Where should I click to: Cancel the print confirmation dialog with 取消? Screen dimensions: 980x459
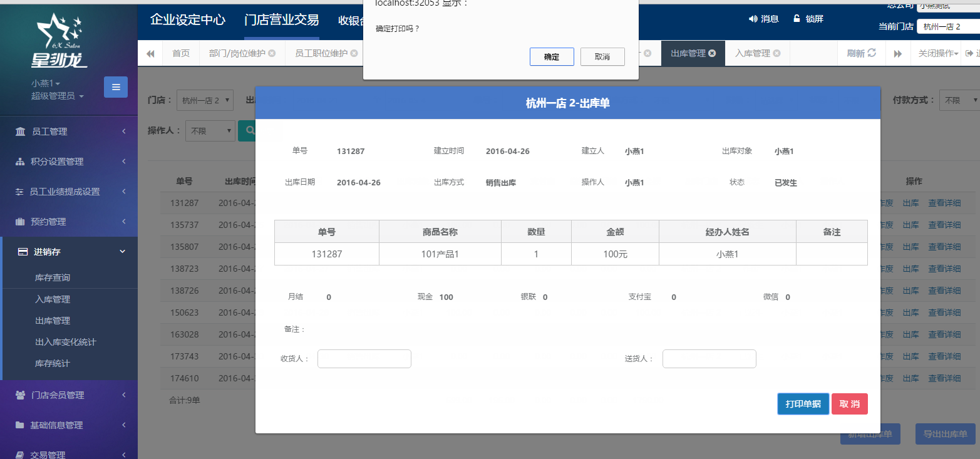(x=602, y=56)
